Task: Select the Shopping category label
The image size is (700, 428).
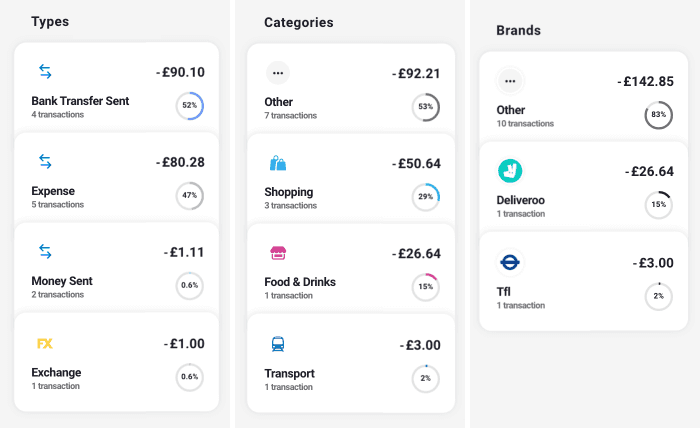Action: (288, 192)
